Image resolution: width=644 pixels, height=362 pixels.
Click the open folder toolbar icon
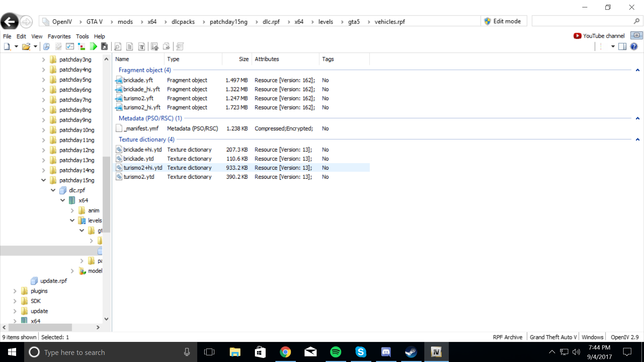coord(26,47)
